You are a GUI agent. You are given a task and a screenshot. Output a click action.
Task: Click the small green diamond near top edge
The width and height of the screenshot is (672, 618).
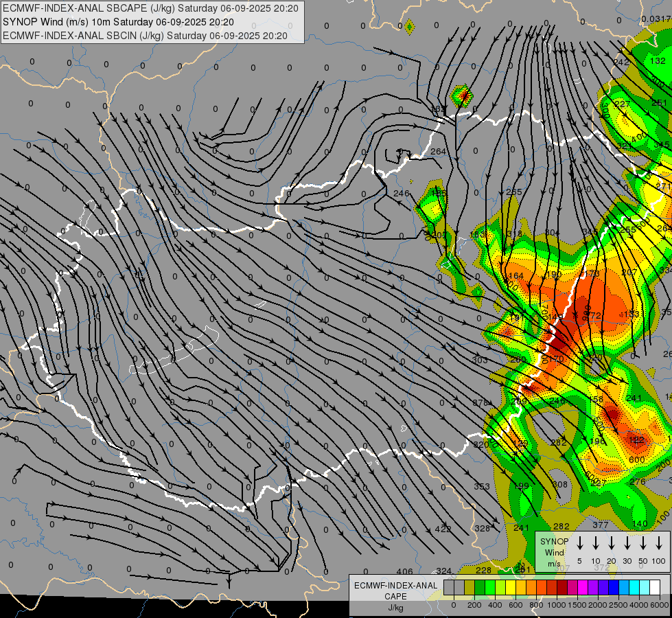pyautogui.click(x=410, y=27)
